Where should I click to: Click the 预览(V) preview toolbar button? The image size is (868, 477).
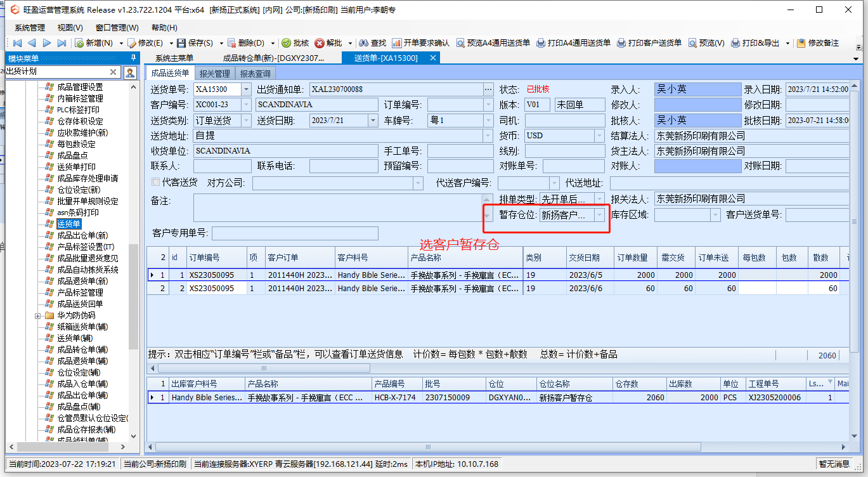(x=706, y=43)
